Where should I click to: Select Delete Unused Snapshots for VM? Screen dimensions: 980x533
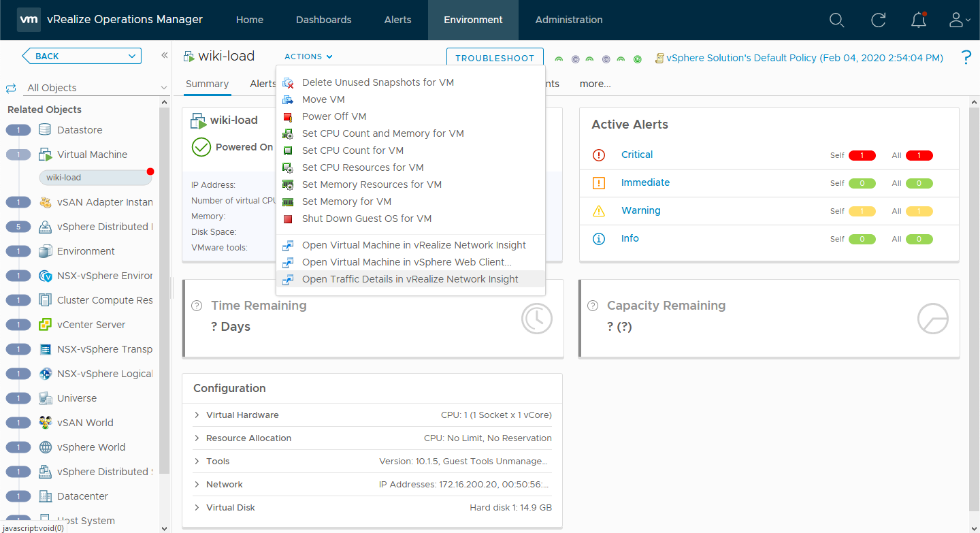coord(410,82)
